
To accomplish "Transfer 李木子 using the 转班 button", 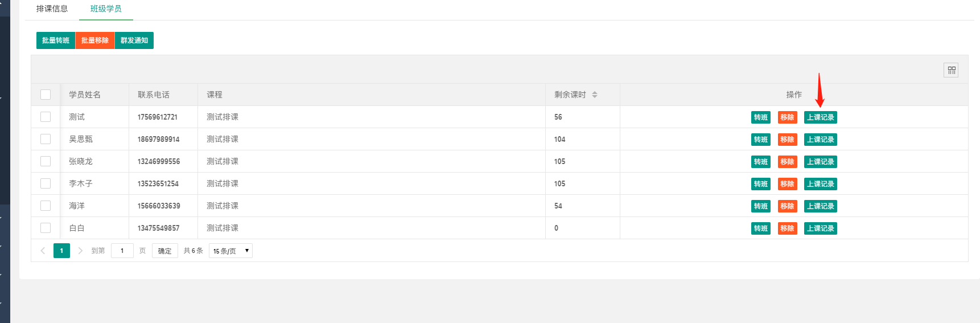I will pyautogui.click(x=761, y=184).
